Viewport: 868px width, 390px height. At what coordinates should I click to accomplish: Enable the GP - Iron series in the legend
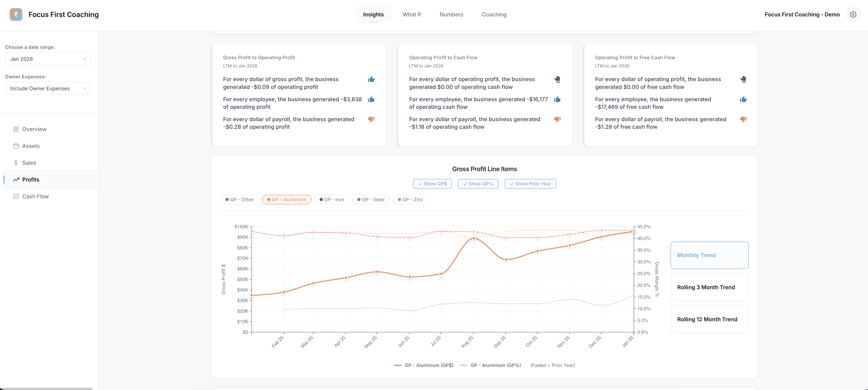(x=332, y=199)
